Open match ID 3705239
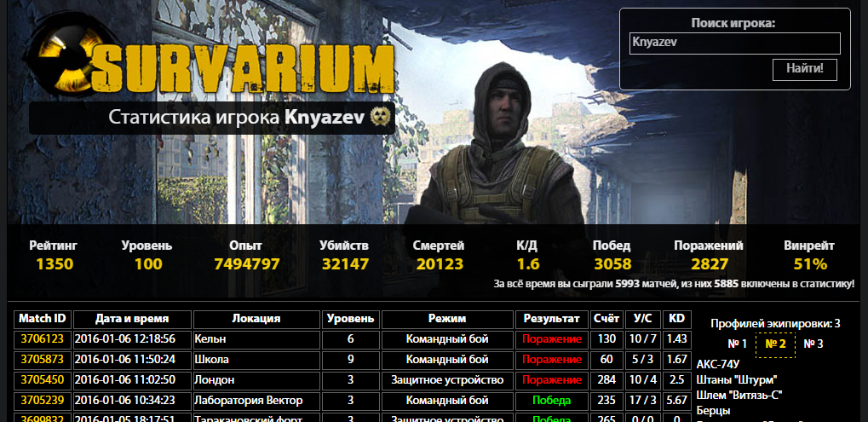Screen dimensions: 868x422 point(42,400)
